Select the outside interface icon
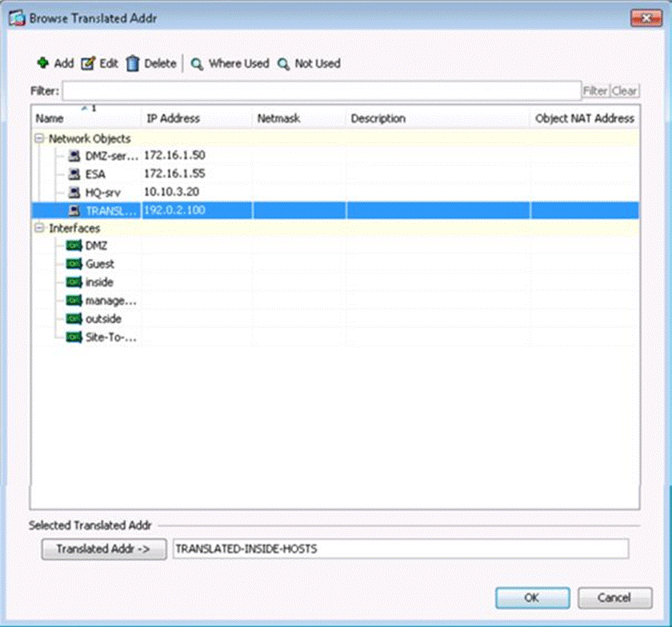 (74, 319)
